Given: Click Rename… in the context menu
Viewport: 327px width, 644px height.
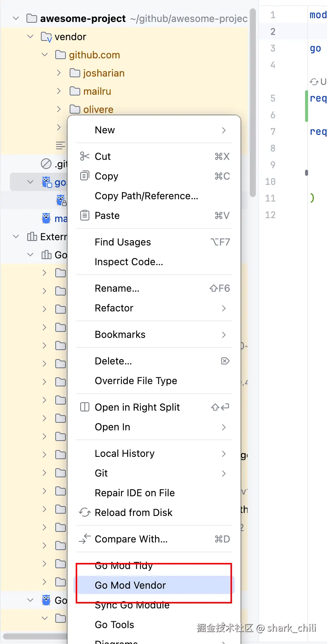Looking at the screenshot, I should coord(117,288).
